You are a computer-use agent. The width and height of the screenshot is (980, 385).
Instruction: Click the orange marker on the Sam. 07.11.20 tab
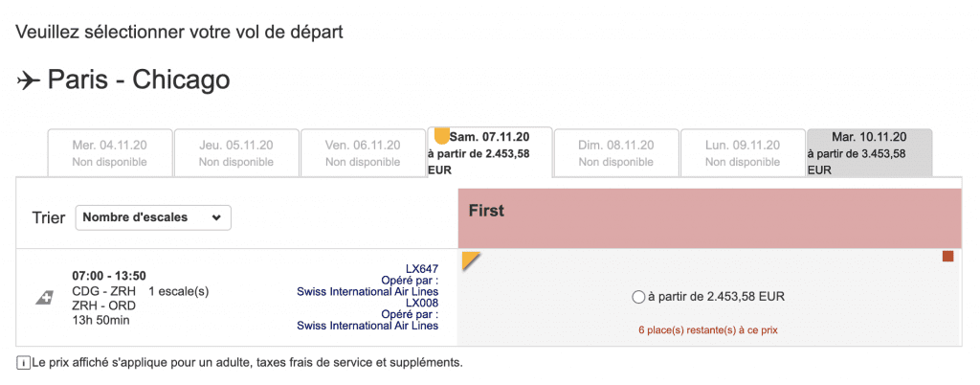coord(442,134)
